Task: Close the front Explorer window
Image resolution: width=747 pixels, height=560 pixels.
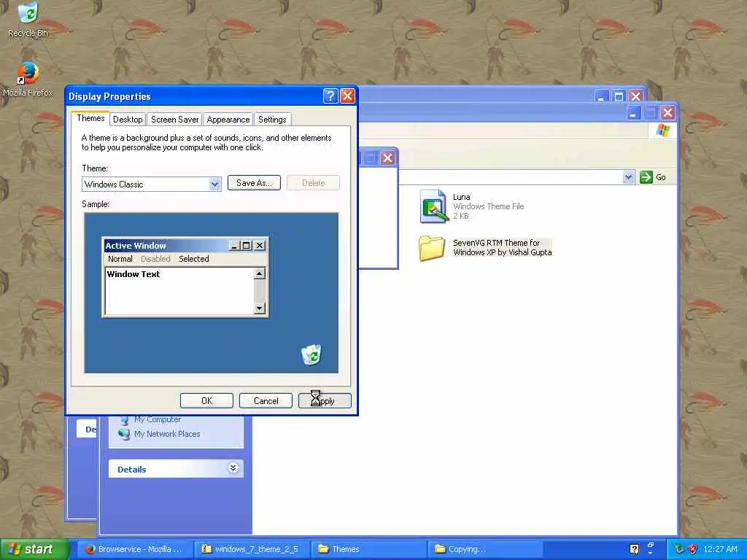Action: tap(668, 113)
